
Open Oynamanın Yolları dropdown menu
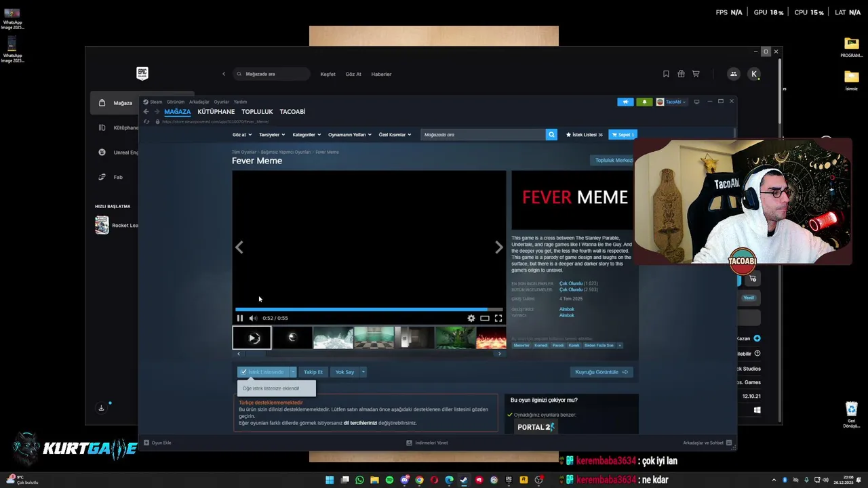point(349,134)
